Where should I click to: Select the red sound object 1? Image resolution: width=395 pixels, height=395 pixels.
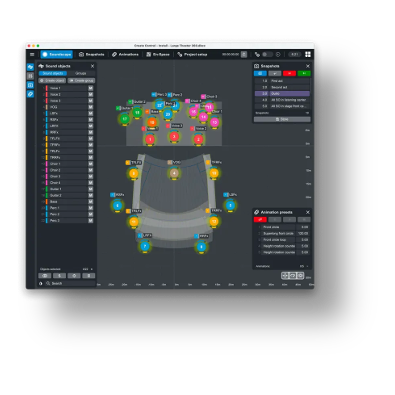pos(150,139)
